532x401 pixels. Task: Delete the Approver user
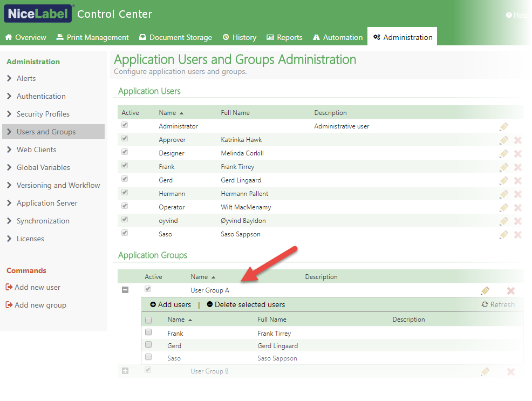(518, 140)
